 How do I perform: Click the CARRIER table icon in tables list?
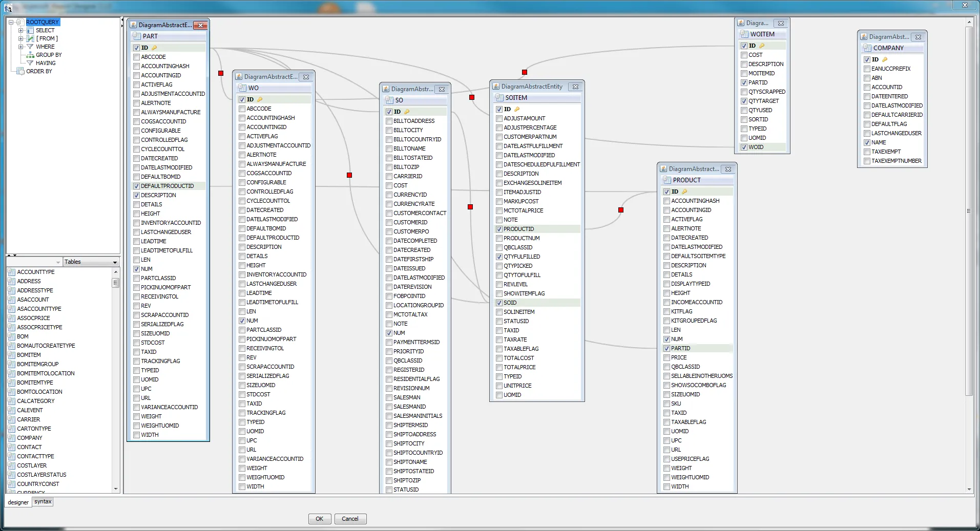point(11,419)
